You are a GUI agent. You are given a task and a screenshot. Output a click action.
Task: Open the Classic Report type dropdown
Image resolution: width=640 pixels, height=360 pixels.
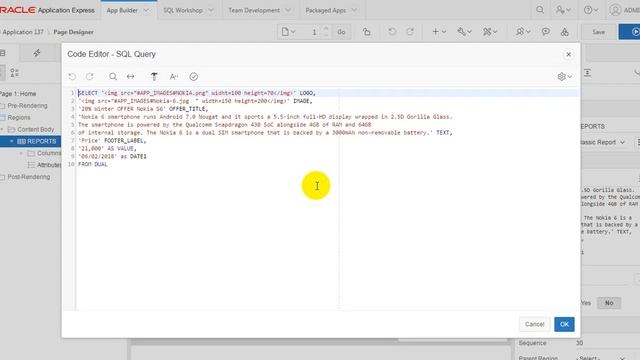click(603, 142)
